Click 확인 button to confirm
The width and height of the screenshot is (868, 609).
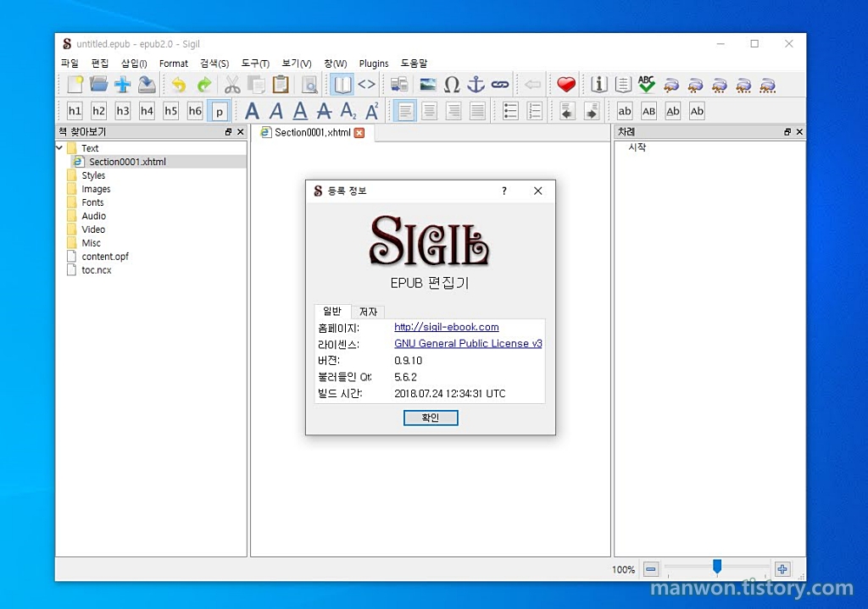(x=431, y=418)
